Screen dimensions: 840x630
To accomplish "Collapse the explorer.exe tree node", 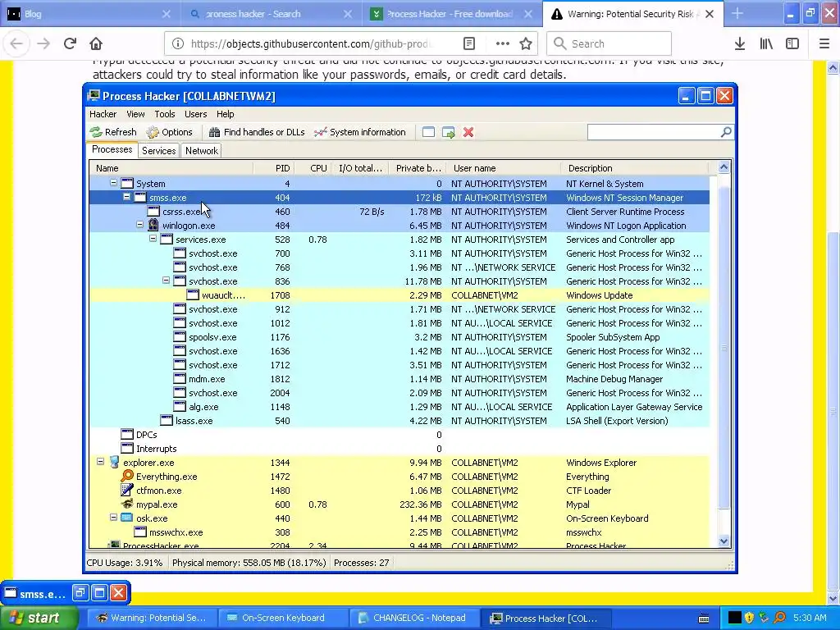I will [100, 461].
